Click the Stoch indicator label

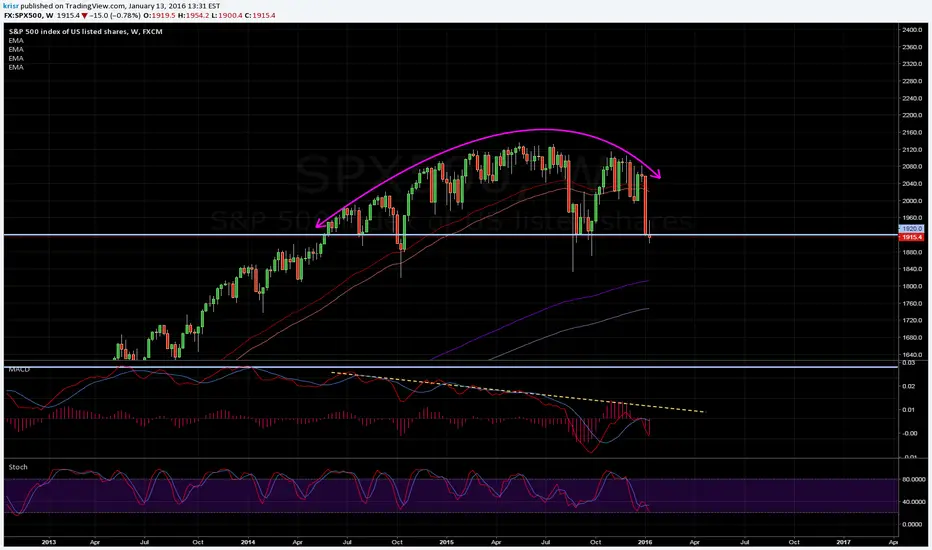[18, 467]
